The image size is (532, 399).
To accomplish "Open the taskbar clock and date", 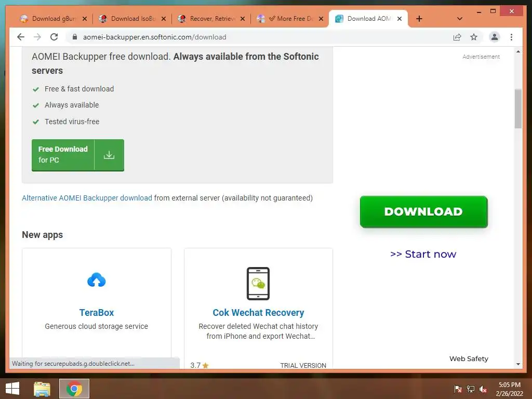I will [x=509, y=389].
